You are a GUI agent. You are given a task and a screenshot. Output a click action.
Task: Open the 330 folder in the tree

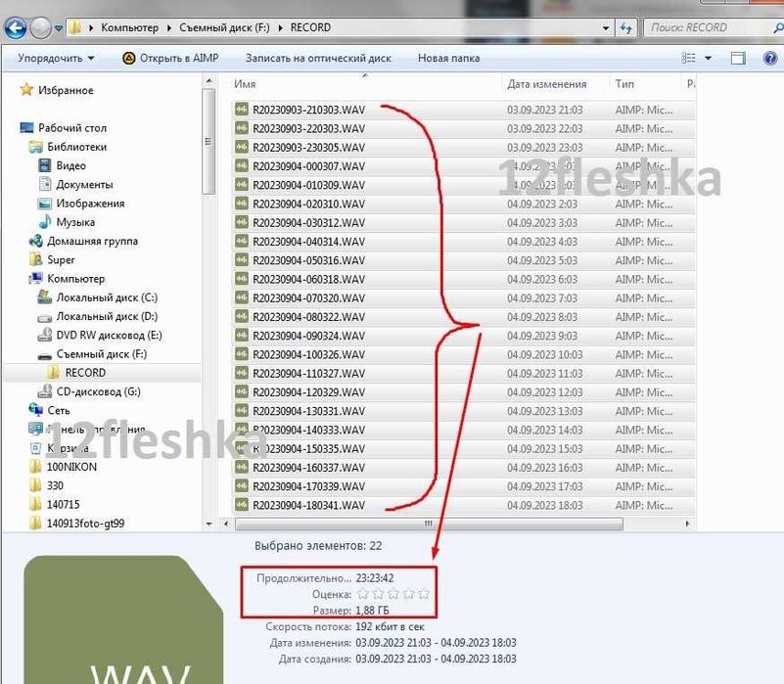[x=47, y=485]
